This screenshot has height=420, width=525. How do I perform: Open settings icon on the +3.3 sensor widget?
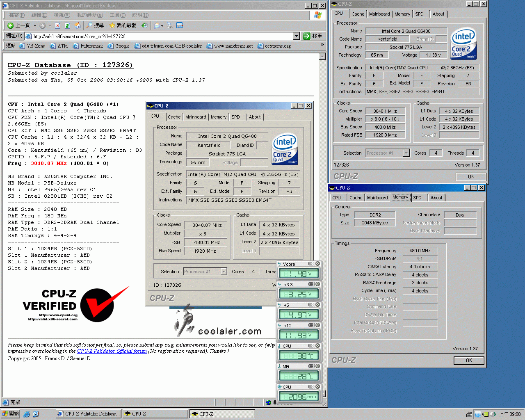[x=312, y=284]
